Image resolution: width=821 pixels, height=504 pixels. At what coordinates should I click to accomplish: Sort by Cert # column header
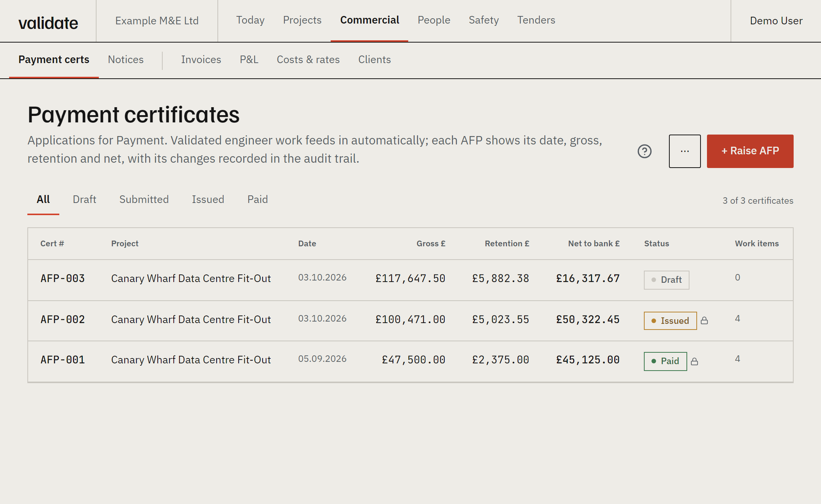click(x=52, y=244)
